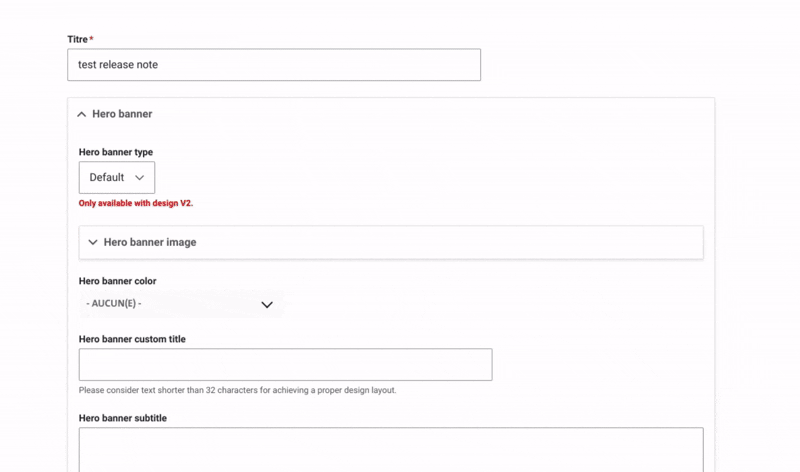Click the Hero banner subtitle label
800x472 pixels.
coord(122,418)
